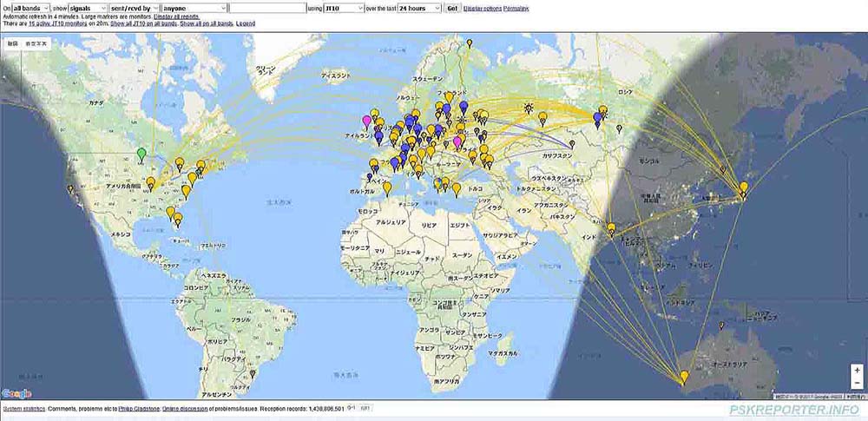Open the JT10 mode dropdown
The height and width of the screenshot is (421, 868).
tap(343, 8)
